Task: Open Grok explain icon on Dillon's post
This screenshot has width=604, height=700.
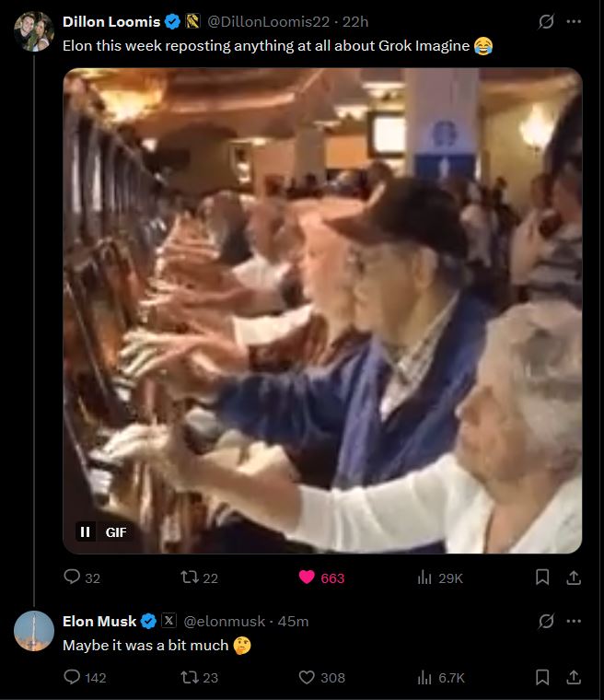Action: click(x=546, y=21)
